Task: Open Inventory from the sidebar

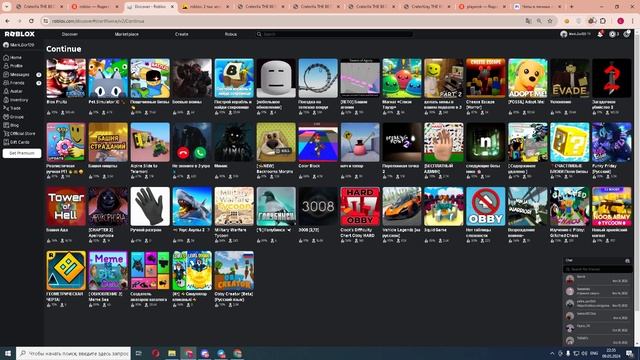Action: tap(16, 100)
